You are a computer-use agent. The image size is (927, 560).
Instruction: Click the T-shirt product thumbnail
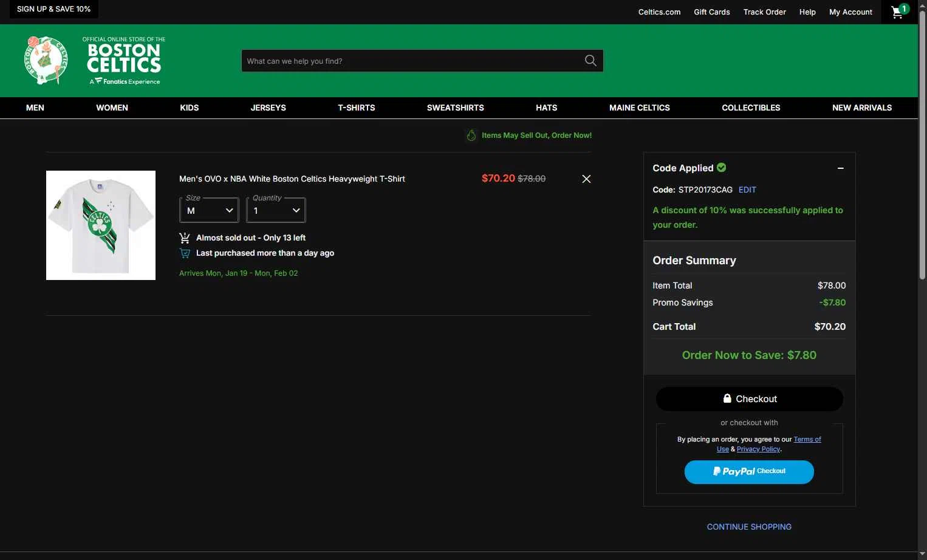point(101,225)
